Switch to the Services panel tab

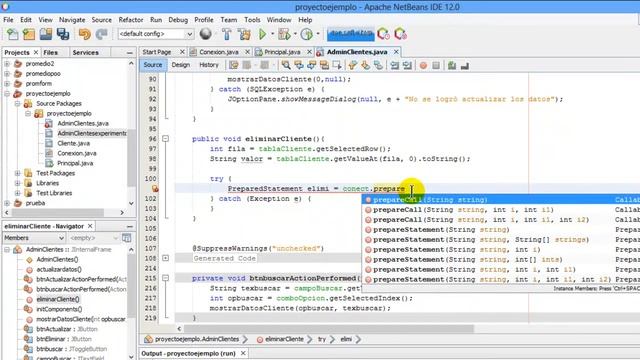[x=85, y=53]
